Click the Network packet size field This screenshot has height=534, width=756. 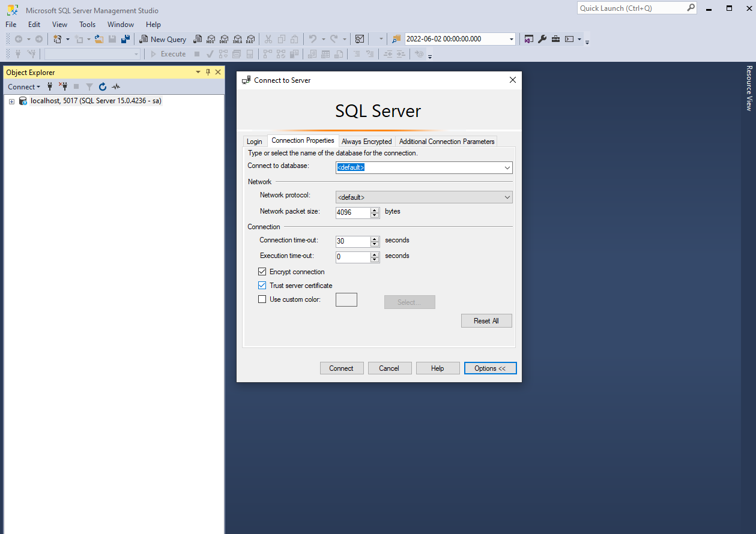coord(353,212)
